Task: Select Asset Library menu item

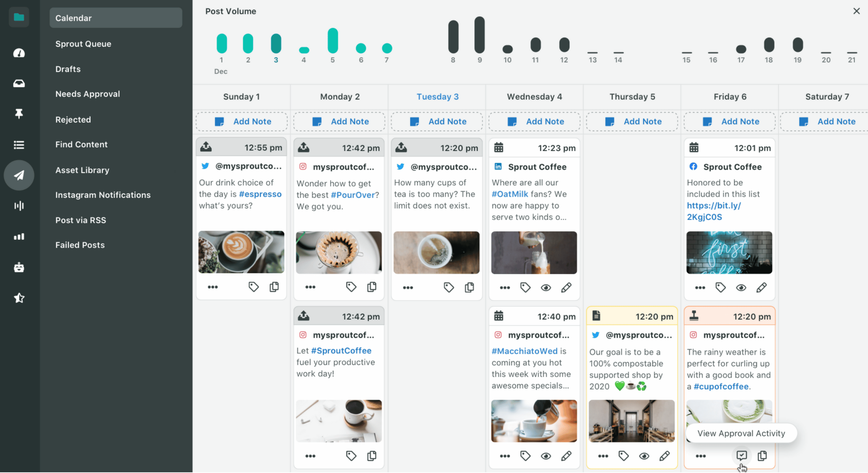Action: pos(82,170)
